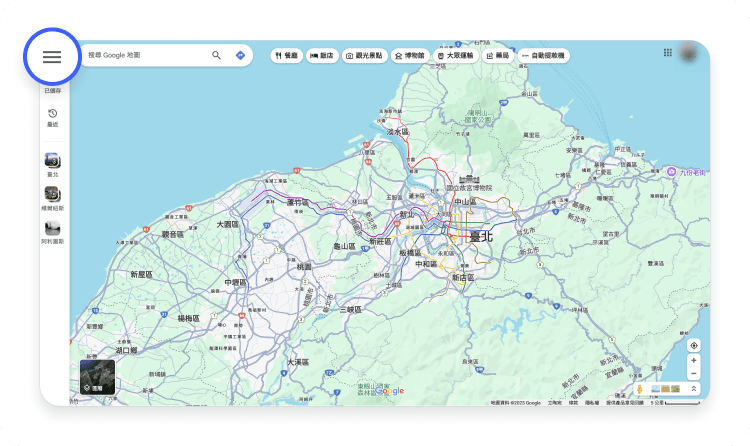Open the Google apps grid
The width and height of the screenshot is (750, 446).
coord(668,53)
